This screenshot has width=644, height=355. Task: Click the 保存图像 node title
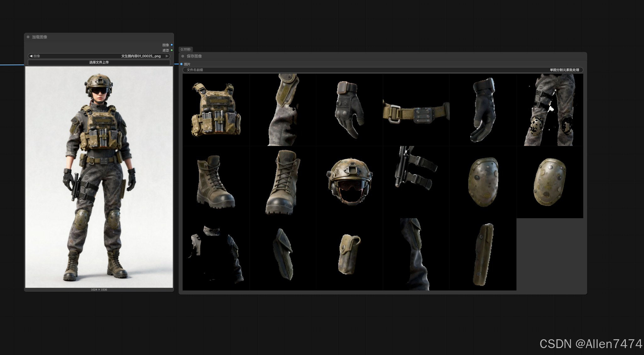194,56
